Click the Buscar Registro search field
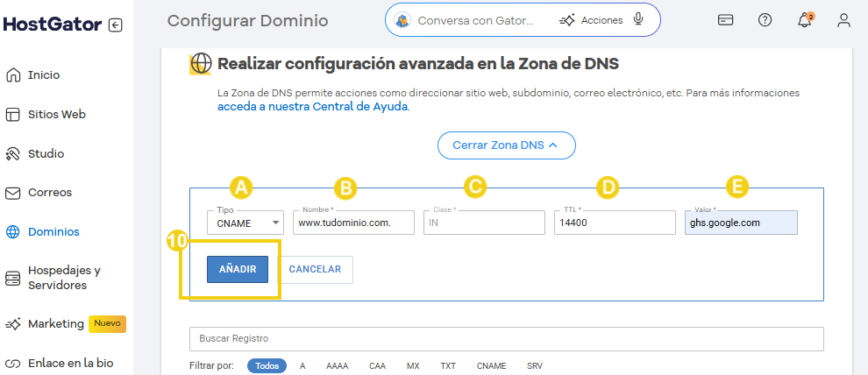 click(x=506, y=338)
